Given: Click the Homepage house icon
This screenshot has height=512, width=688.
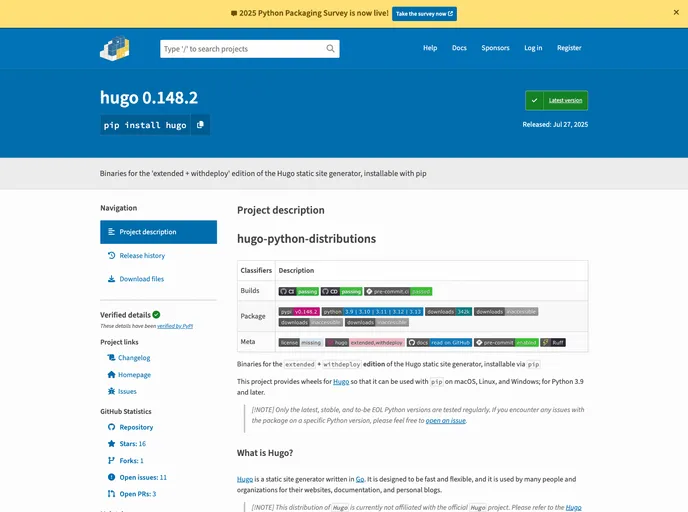Looking at the screenshot, I should (111, 374).
